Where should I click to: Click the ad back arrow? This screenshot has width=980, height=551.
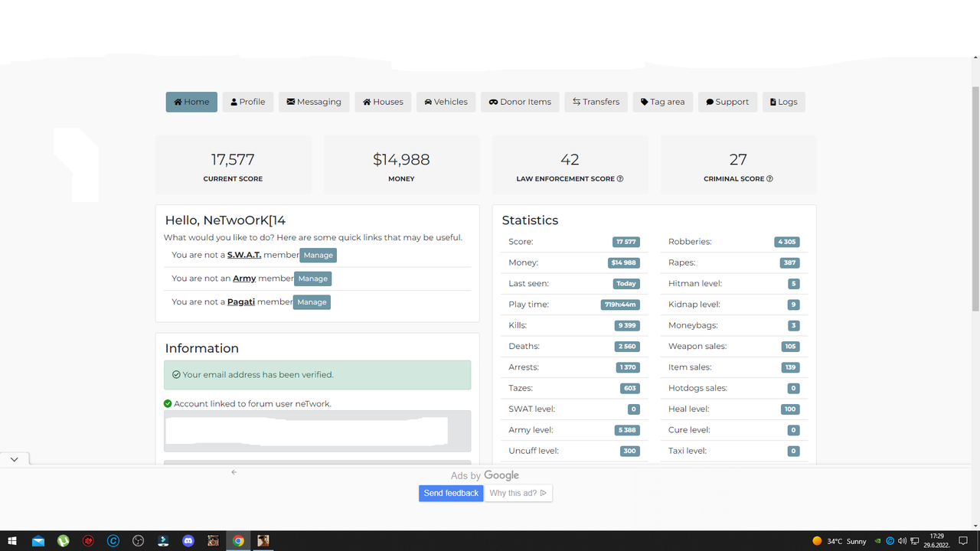tap(234, 472)
